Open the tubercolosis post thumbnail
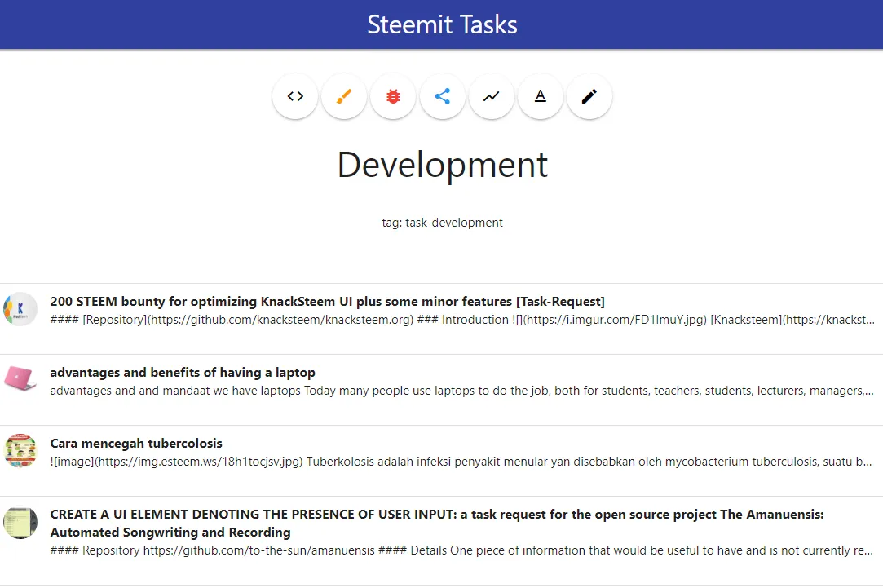Viewport: 883px width, 588px height. pyautogui.click(x=20, y=450)
